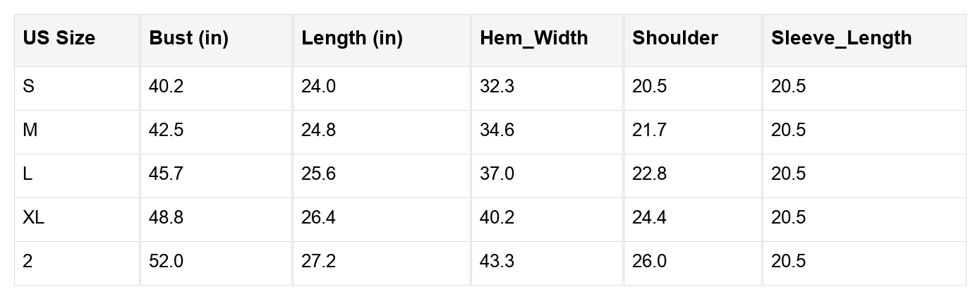The image size is (980, 299).
Task: Click the US Size column header
Action: (59, 39)
